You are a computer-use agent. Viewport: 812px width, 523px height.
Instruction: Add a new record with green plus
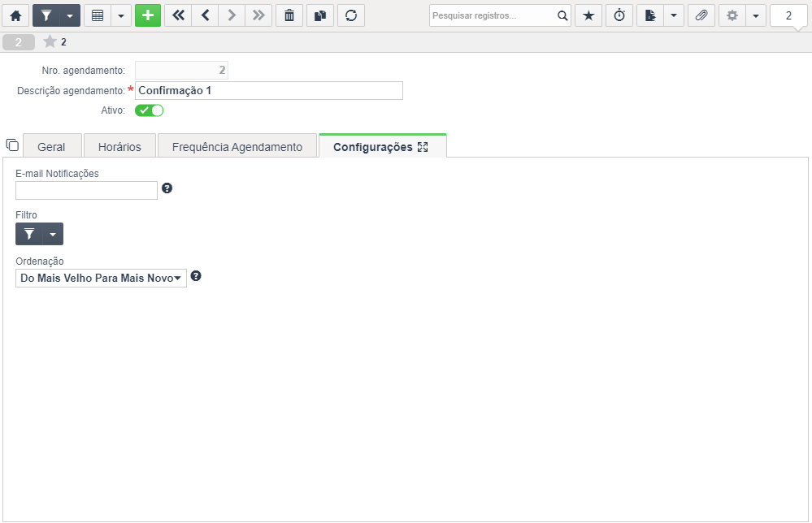148,15
